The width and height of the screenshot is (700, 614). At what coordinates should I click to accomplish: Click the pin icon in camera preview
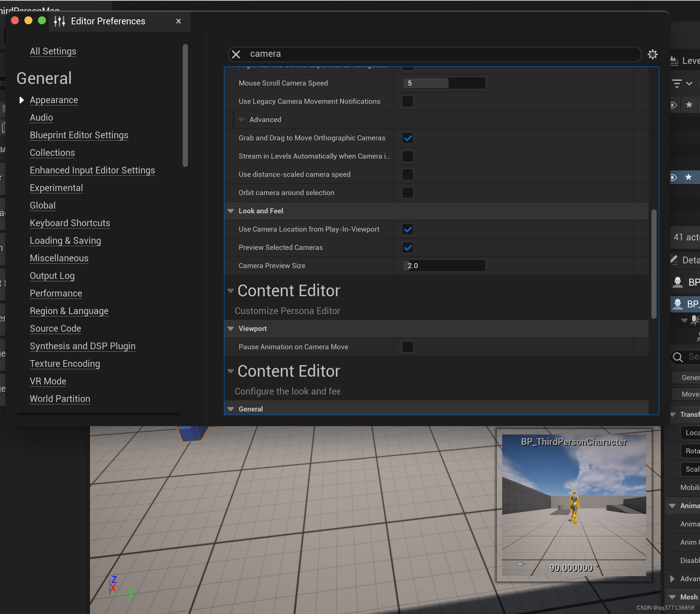[521, 564]
